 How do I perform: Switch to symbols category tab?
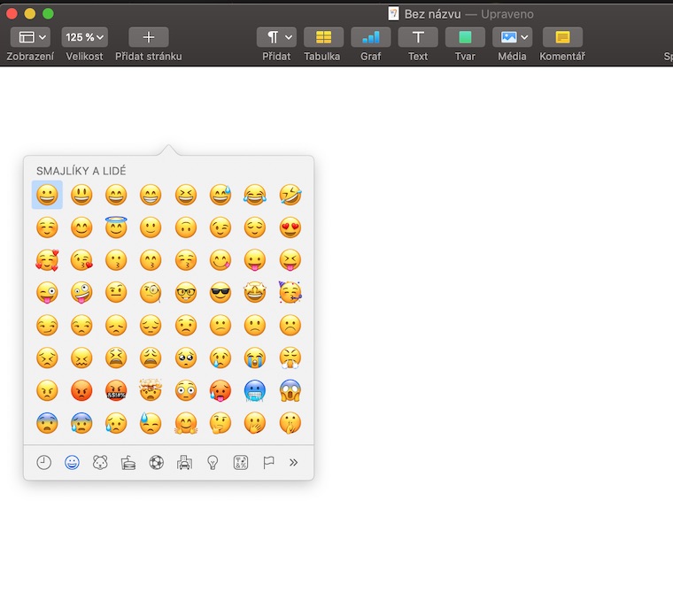[x=241, y=462]
